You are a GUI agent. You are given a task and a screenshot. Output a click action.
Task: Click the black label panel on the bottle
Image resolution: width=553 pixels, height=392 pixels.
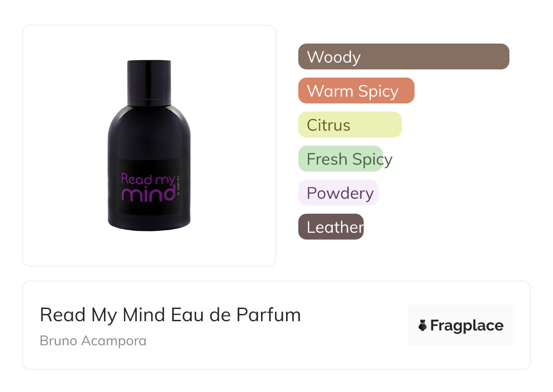click(150, 186)
